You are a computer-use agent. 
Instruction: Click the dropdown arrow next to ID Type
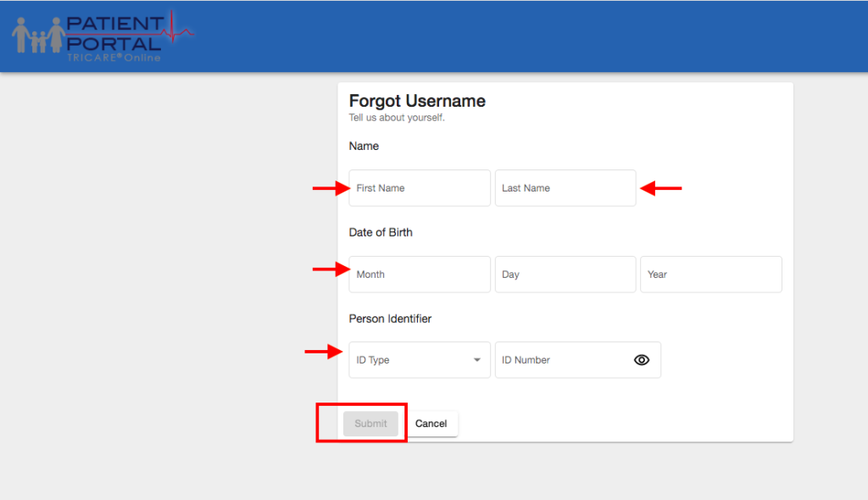coord(476,359)
